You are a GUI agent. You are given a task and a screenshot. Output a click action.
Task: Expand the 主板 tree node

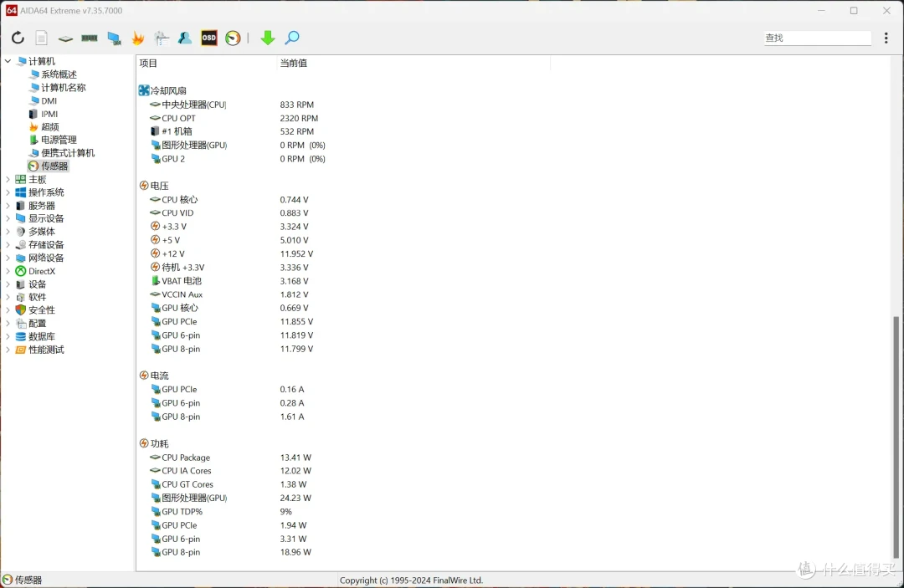(8, 180)
